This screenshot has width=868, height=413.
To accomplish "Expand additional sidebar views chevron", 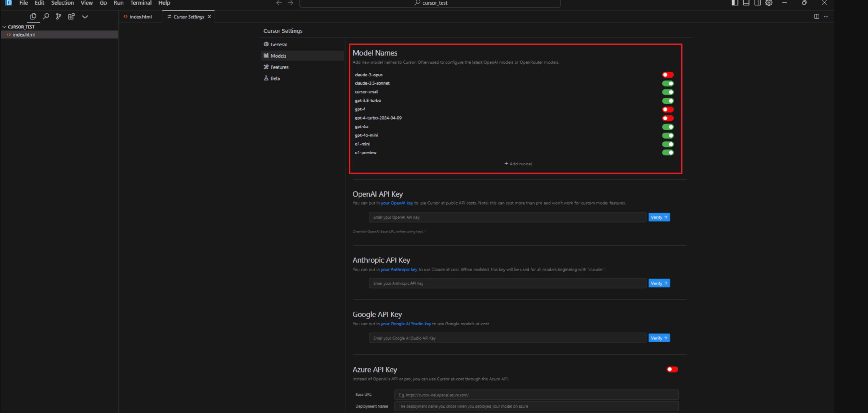I will (85, 17).
